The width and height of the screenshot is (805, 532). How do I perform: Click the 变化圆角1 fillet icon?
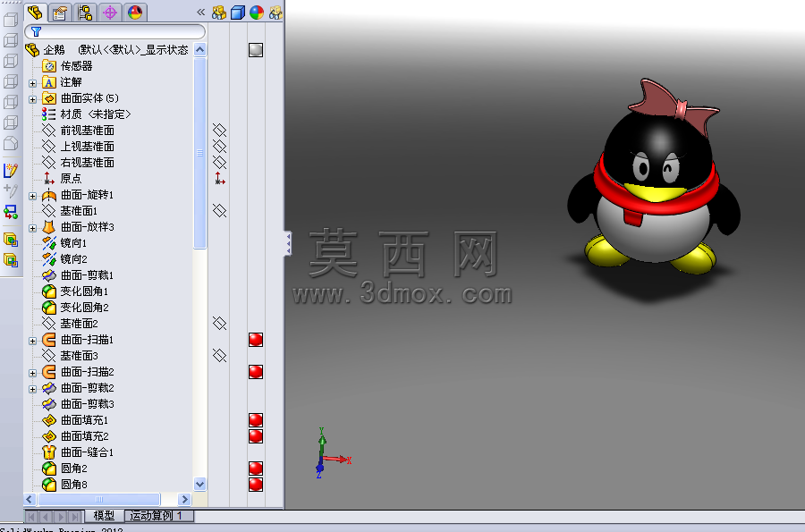point(49,291)
